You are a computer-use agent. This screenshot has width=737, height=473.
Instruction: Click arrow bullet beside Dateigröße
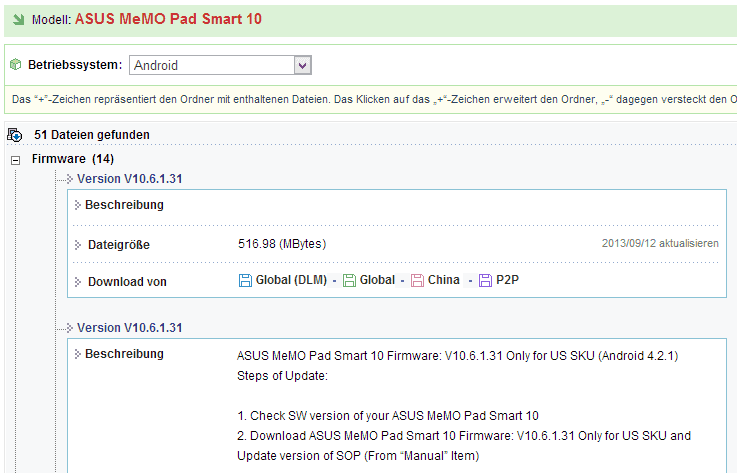pos(78,245)
